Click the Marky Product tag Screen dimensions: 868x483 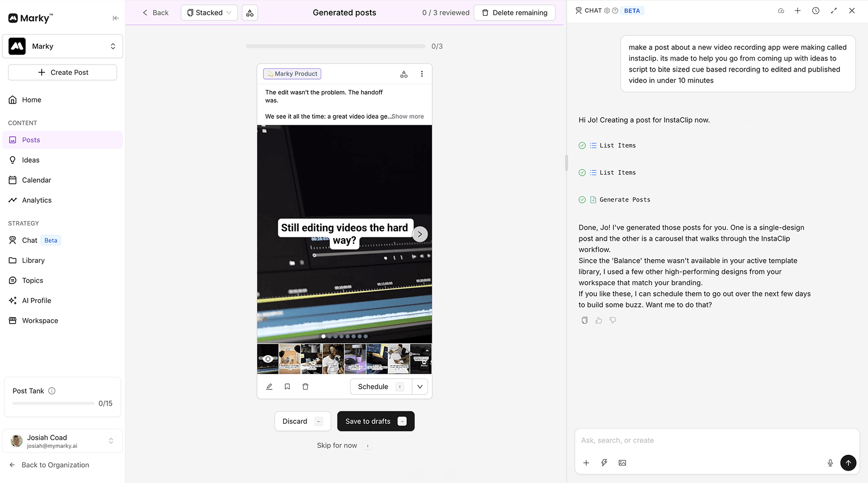(x=292, y=74)
